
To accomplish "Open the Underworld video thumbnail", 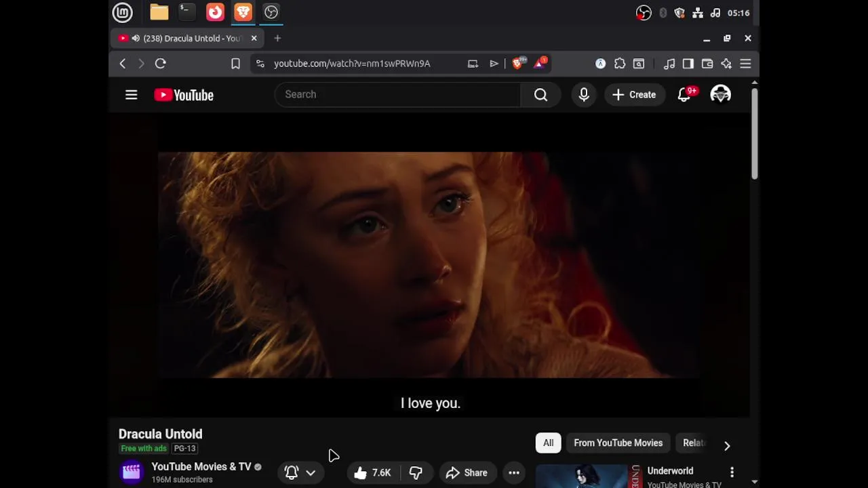I will pyautogui.click(x=588, y=476).
